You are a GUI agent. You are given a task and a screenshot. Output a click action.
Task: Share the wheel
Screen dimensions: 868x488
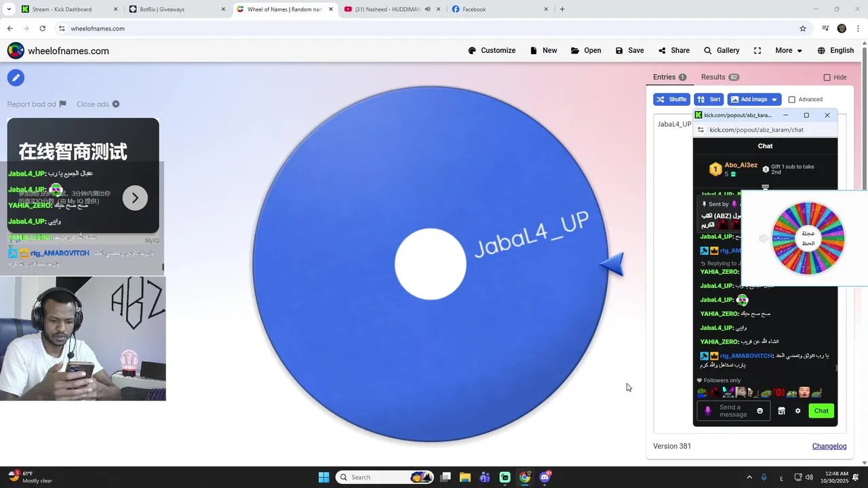click(673, 51)
